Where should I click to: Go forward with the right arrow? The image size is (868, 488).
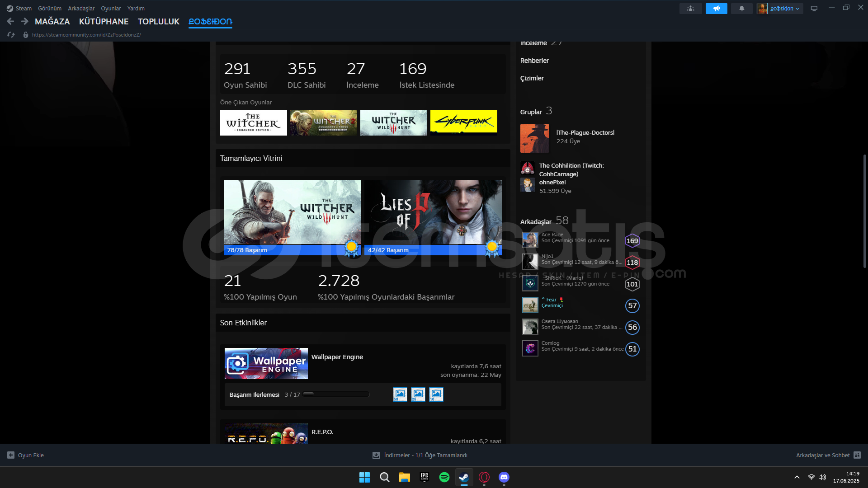(25, 21)
